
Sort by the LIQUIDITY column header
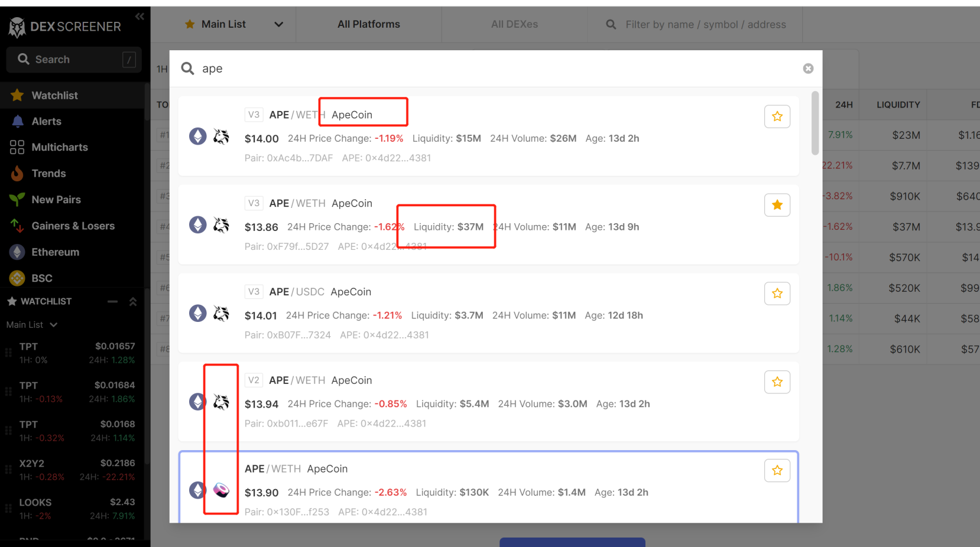898,105
